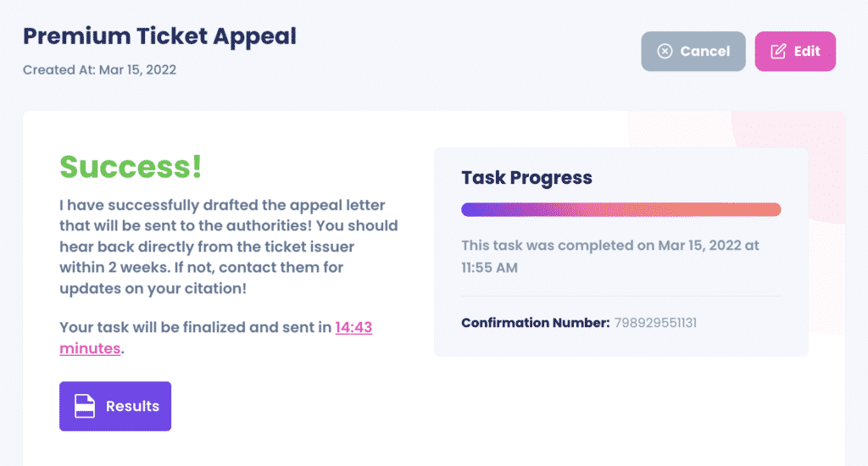Open the Results button label

132,407
